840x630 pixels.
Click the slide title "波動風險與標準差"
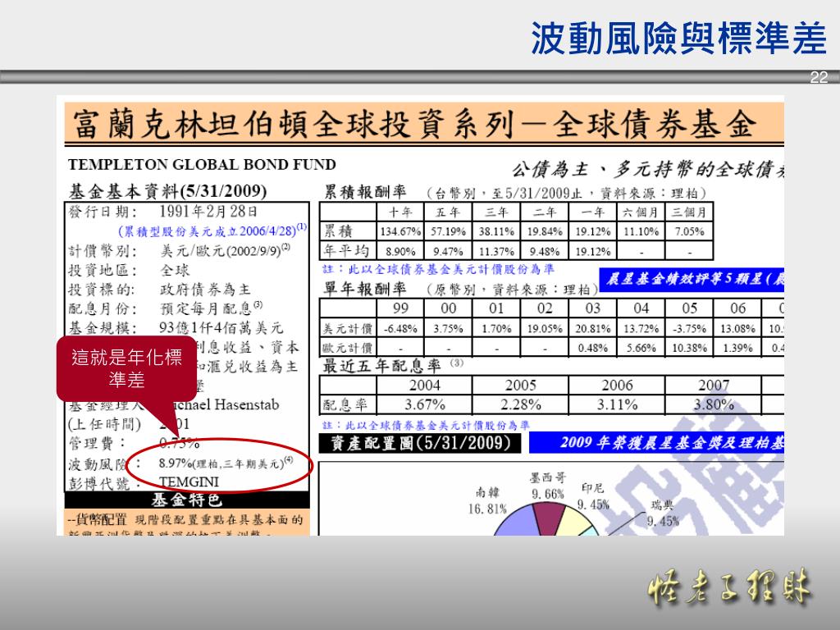click(x=678, y=39)
